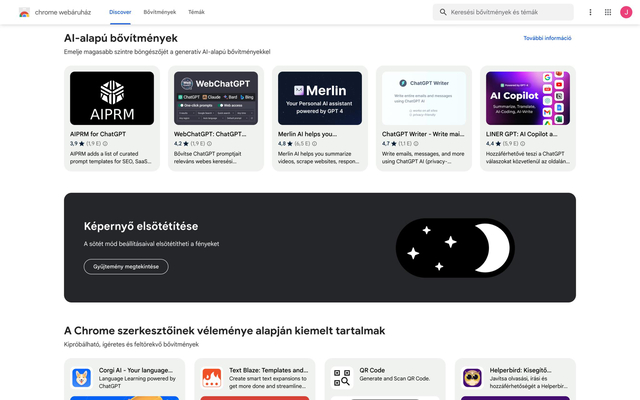The width and height of the screenshot is (640, 400).
Task: Click the Képernyő elsötétítése heading
Action: coord(141,226)
